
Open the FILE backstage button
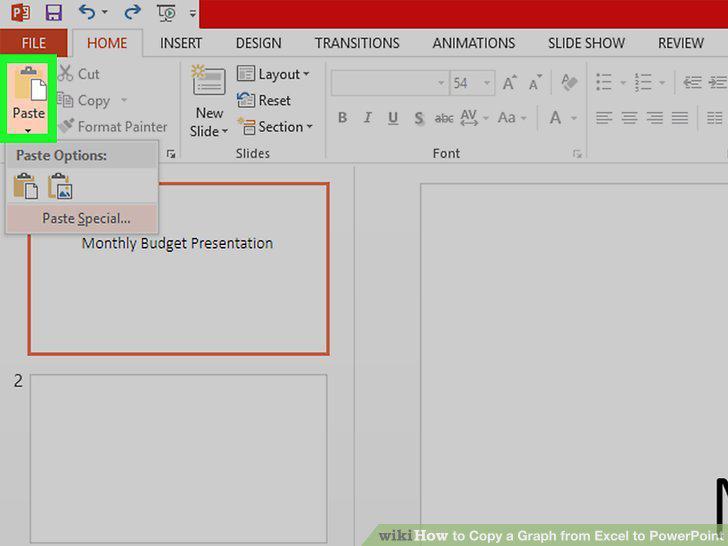click(33, 43)
